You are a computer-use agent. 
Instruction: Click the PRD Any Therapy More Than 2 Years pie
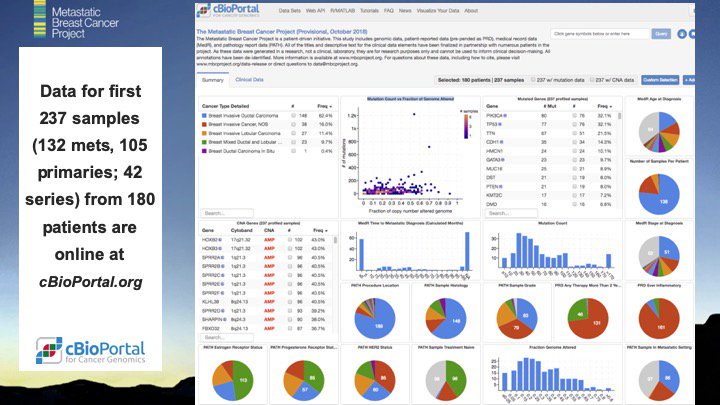point(588,318)
